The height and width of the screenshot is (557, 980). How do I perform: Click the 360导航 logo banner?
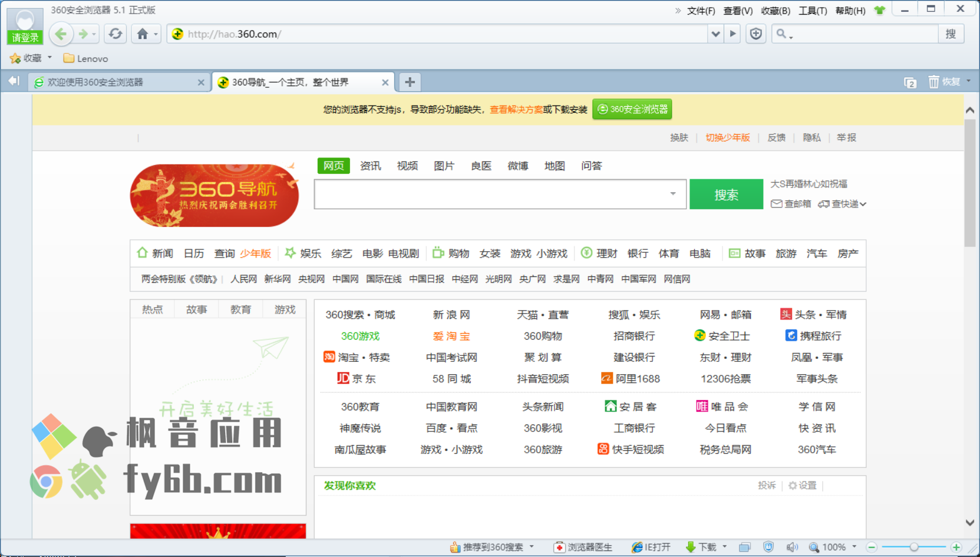[x=215, y=195]
